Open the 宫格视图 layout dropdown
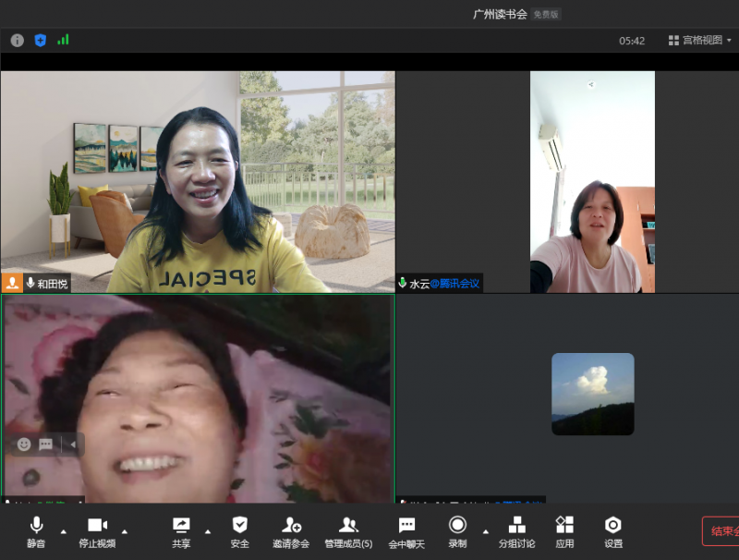This screenshot has width=739, height=560. 699,41
